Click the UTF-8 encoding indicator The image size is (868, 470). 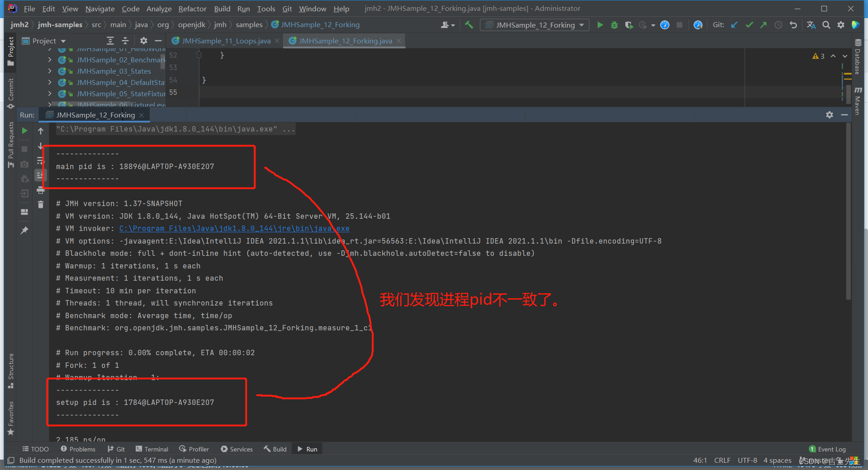747,460
